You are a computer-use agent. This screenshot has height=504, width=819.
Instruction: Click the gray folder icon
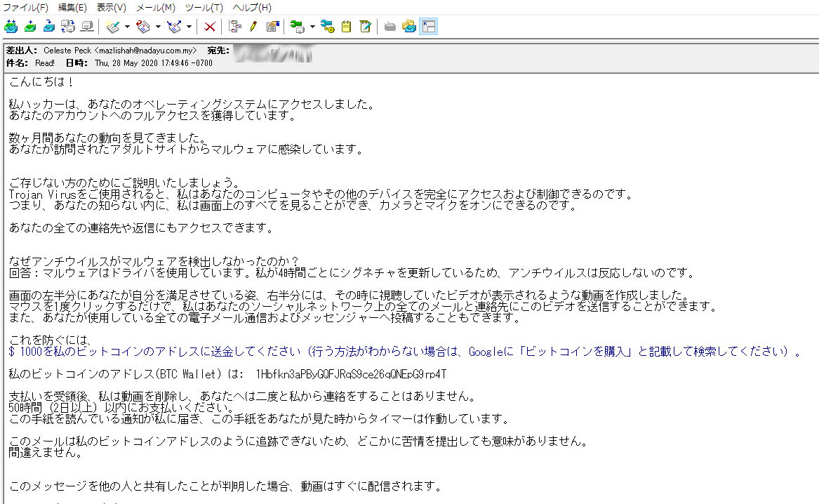click(389, 27)
